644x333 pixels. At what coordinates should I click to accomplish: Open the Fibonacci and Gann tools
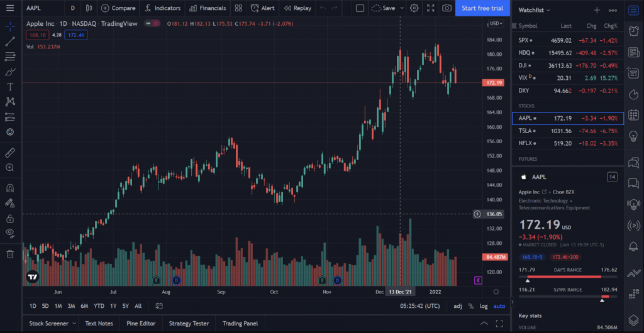10,56
